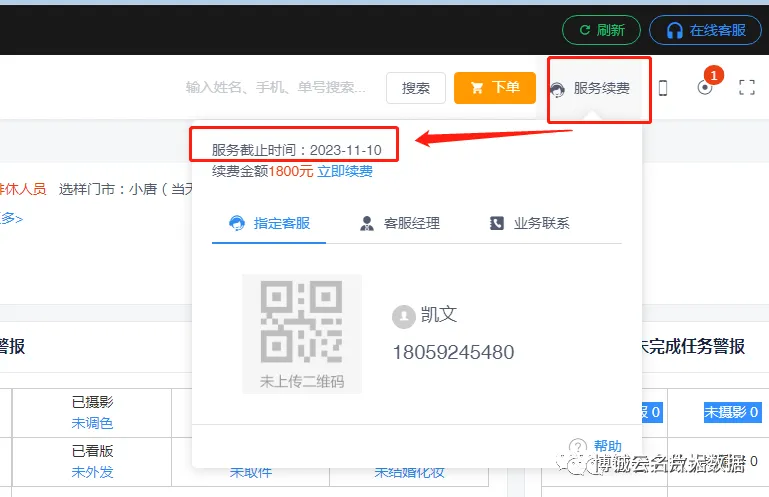Open 在线客服 online support
This screenshot has height=497, width=769.
[x=705, y=30]
